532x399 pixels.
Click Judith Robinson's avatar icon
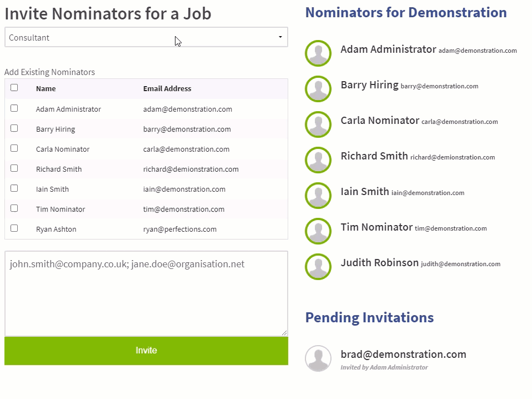318,267
